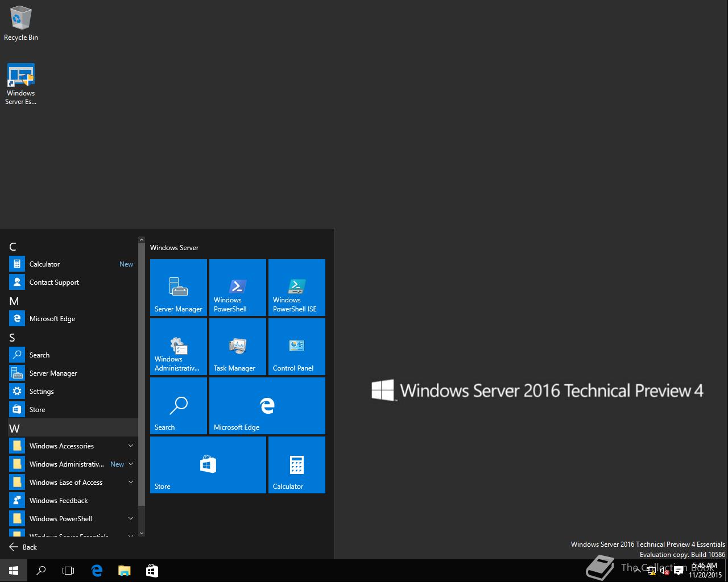This screenshot has height=582, width=728.
Task: Open the Action Center notification icon
Action: pos(678,571)
